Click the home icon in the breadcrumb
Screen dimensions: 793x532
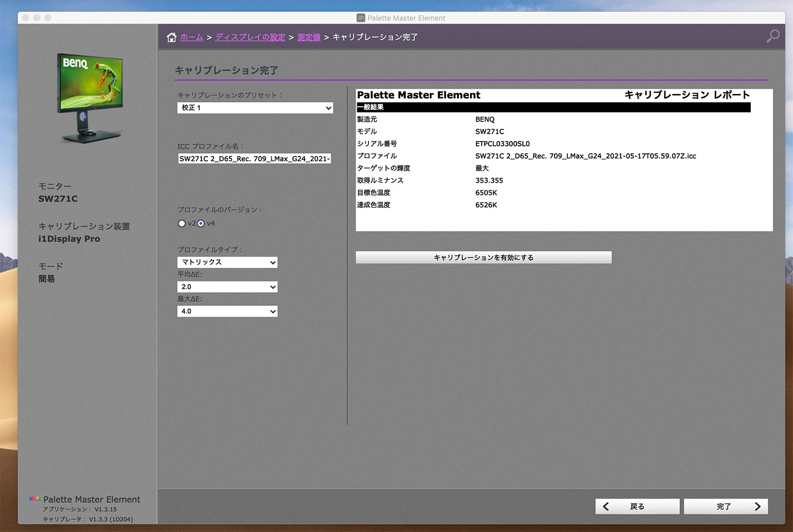pyautogui.click(x=171, y=37)
